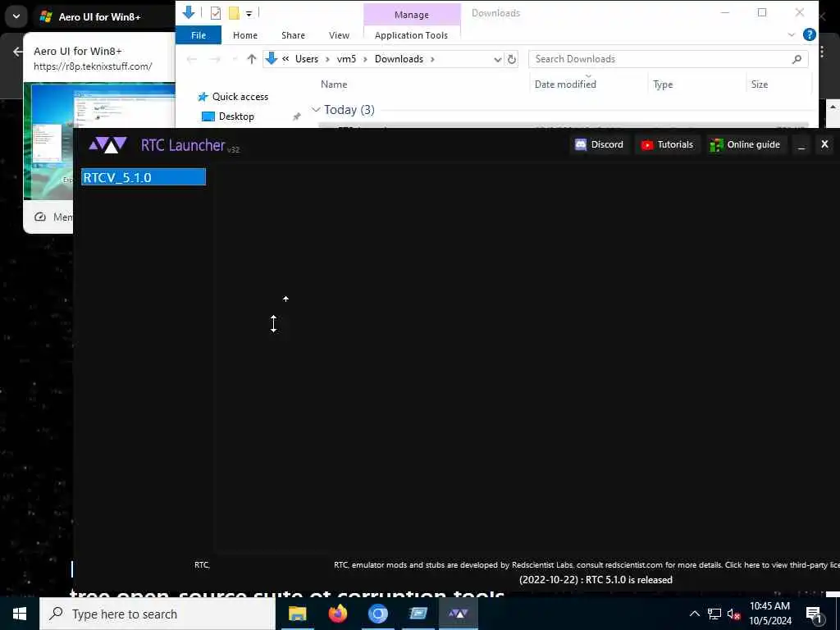This screenshot has height=630, width=840.
Task: Open the Discord link in RTC Launcher
Action: pyautogui.click(x=598, y=144)
